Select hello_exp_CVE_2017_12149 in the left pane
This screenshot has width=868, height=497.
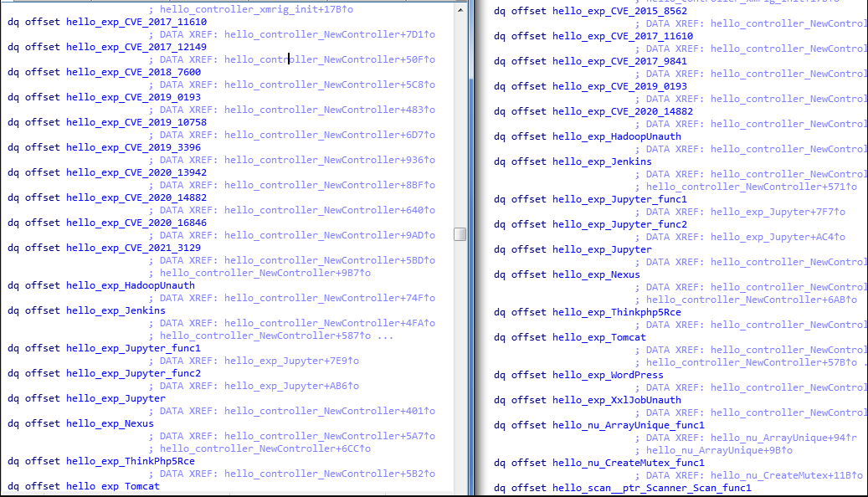[x=136, y=47]
